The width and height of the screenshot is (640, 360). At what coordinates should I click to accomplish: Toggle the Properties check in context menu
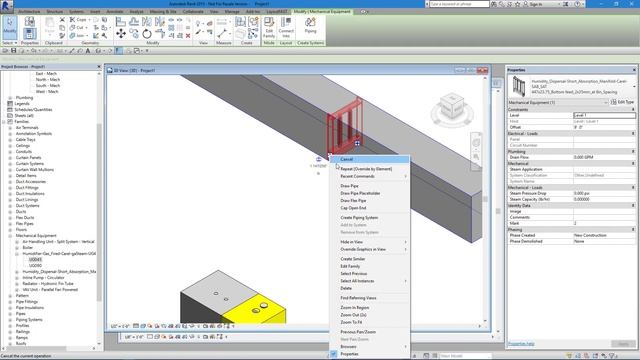point(333,354)
